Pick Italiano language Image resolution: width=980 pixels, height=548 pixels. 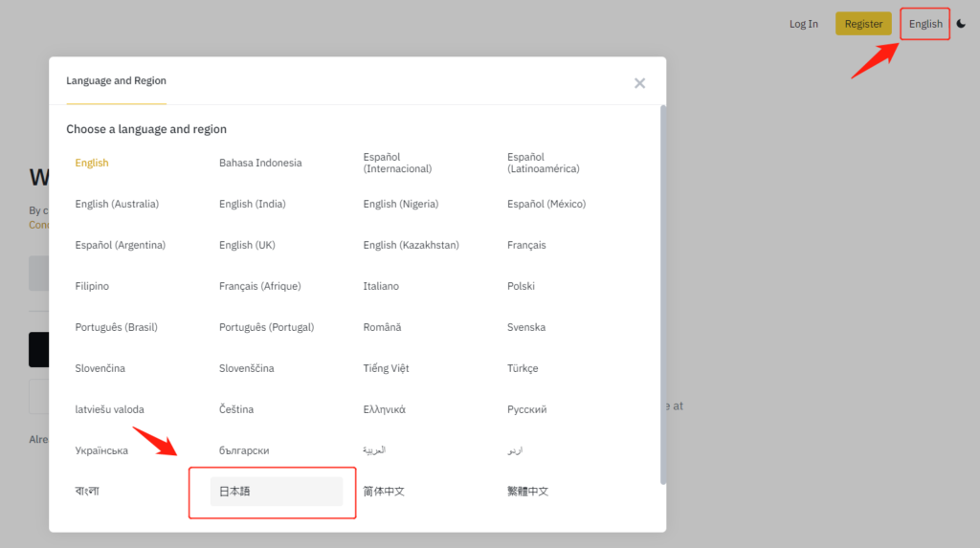click(x=381, y=286)
